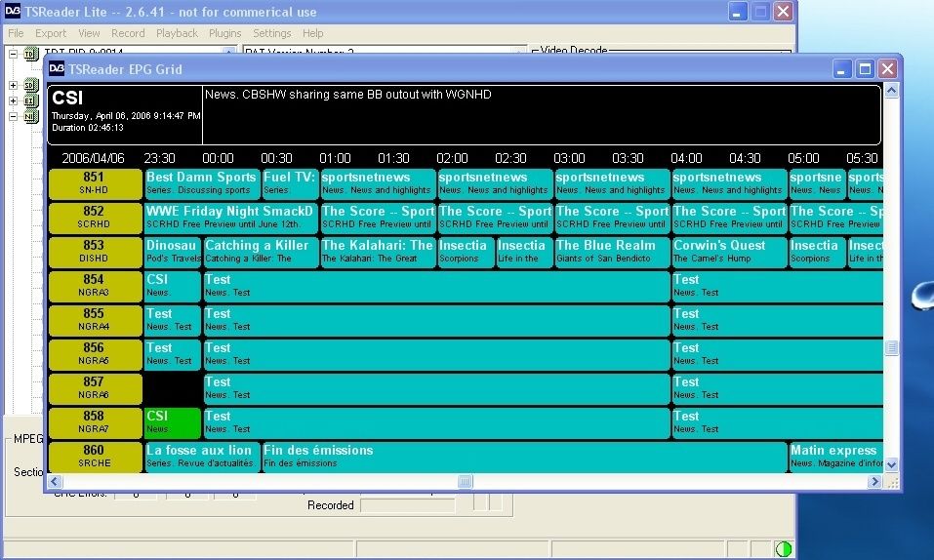934x560 pixels.
Task: Collapse the NIT tree node
Action: click(13, 116)
